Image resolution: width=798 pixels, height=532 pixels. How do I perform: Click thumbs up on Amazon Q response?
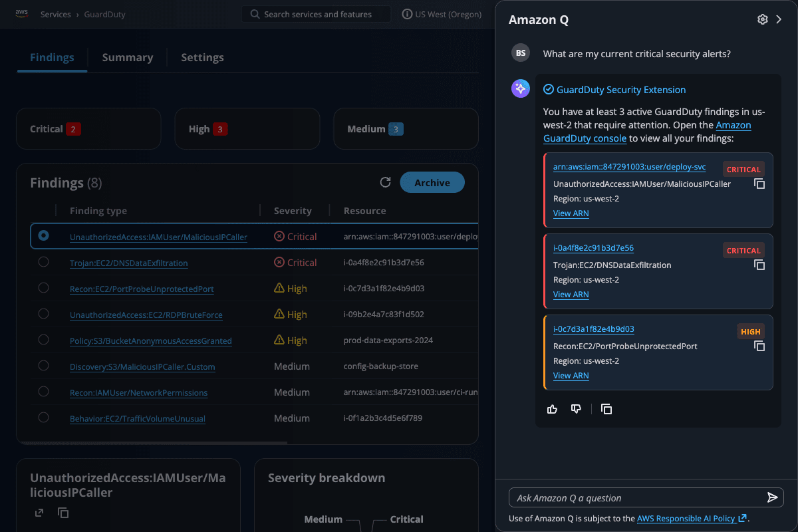(x=552, y=409)
